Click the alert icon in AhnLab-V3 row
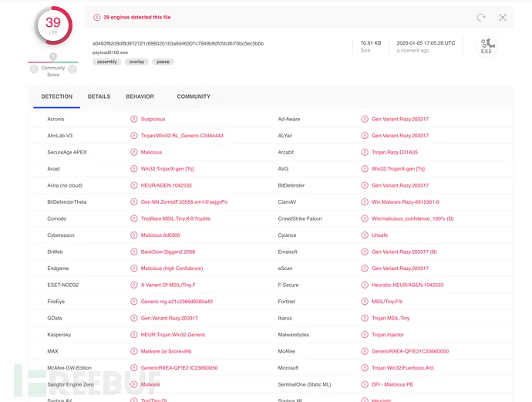This screenshot has width=532, height=402. click(134, 136)
